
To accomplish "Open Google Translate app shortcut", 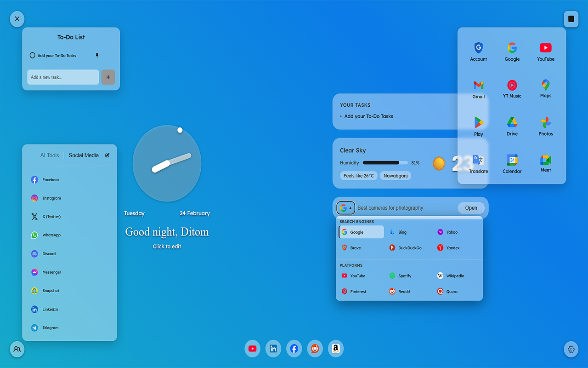I will click(x=478, y=164).
